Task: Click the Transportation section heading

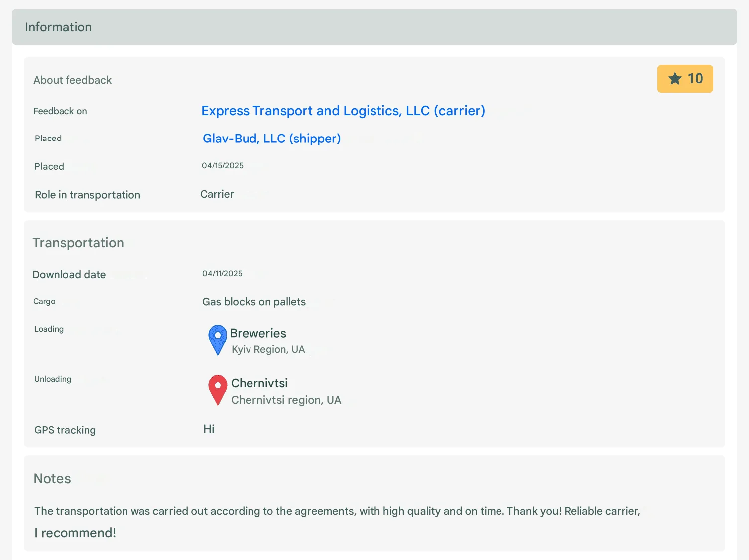Action: click(78, 243)
